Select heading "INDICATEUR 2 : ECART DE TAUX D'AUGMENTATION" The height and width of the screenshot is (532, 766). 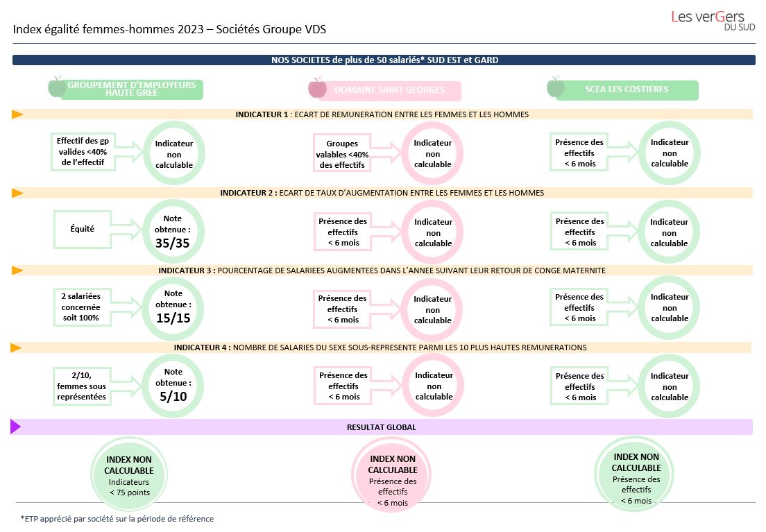click(382, 193)
